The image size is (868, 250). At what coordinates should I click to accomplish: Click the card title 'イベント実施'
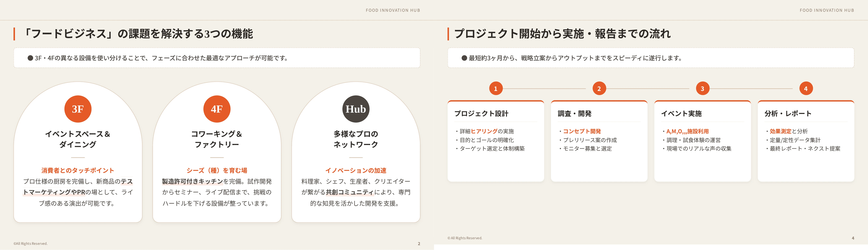click(x=681, y=114)
